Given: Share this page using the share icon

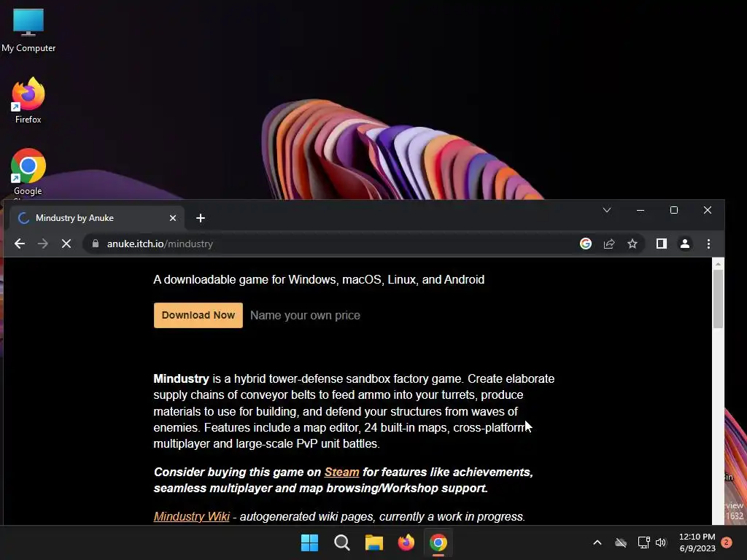Looking at the screenshot, I should point(609,244).
